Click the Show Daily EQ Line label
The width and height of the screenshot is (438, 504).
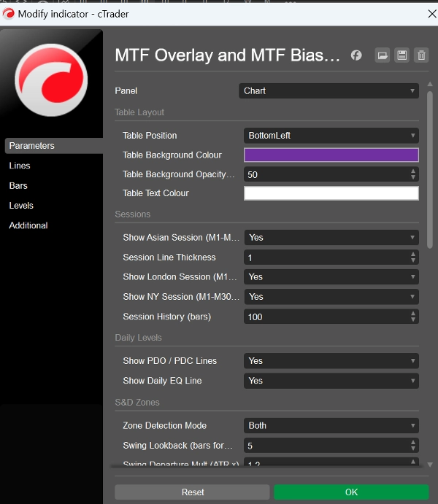tap(162, 381)
